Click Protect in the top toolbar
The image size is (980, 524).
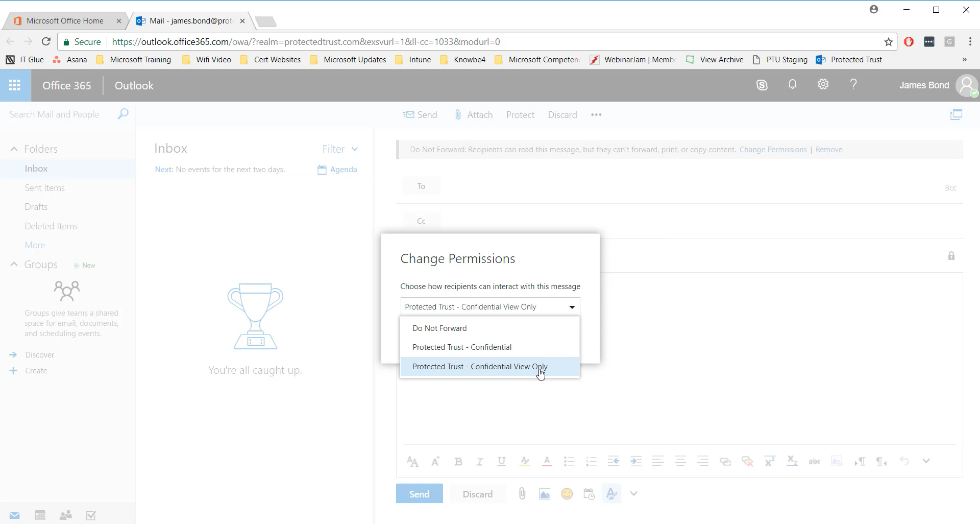click(x=520, y=115)
